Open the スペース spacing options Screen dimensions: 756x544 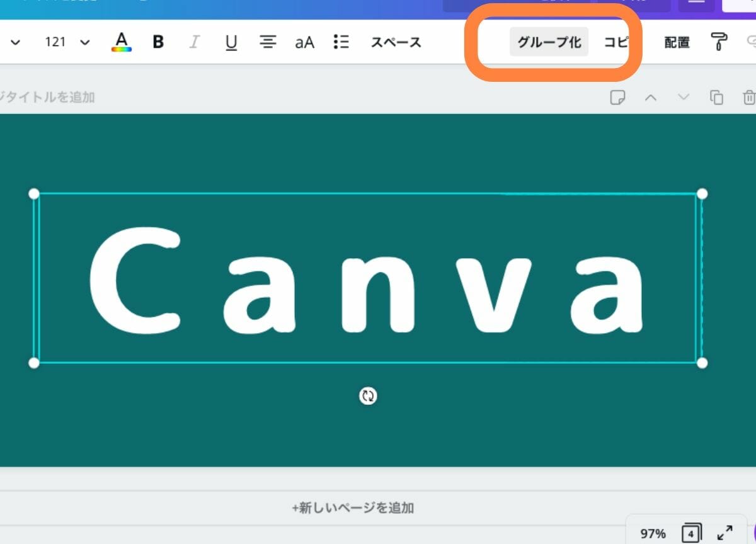pos(396,42)
